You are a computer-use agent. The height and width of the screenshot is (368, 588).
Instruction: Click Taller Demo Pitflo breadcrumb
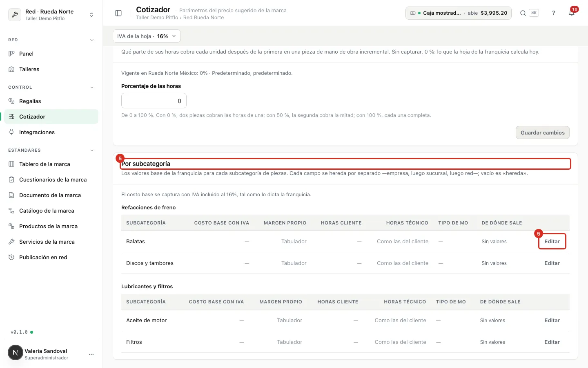pyautogui.click(x=157, y=18)
